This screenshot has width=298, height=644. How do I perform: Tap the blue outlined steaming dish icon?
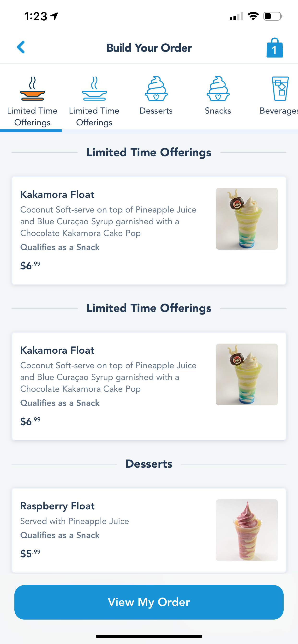click(x=94, y=89)
